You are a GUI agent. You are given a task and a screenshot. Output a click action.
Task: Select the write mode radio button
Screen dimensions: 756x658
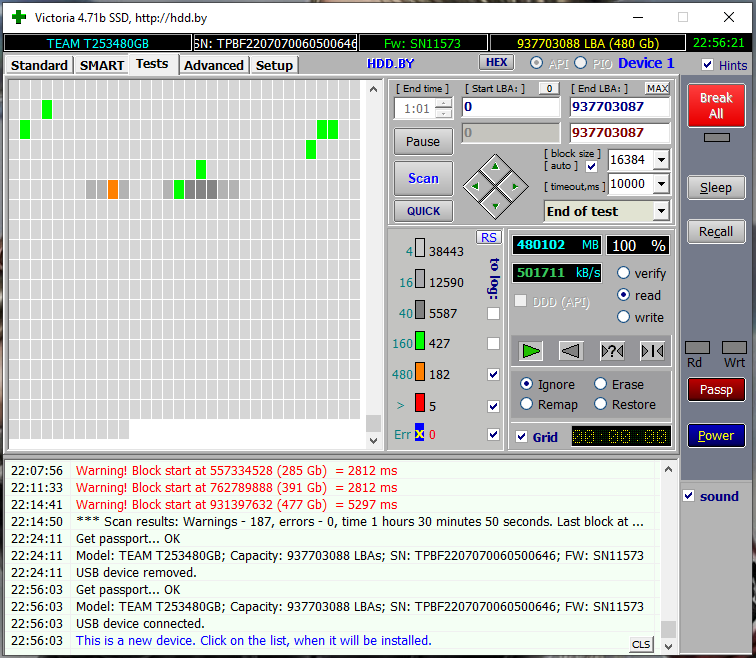[623, 317]
